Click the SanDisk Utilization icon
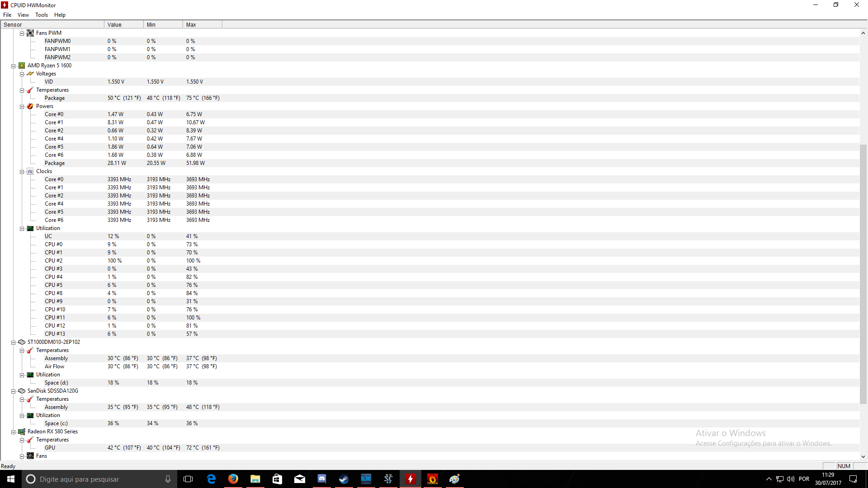The image size is (868, 488). click(30, 415)
